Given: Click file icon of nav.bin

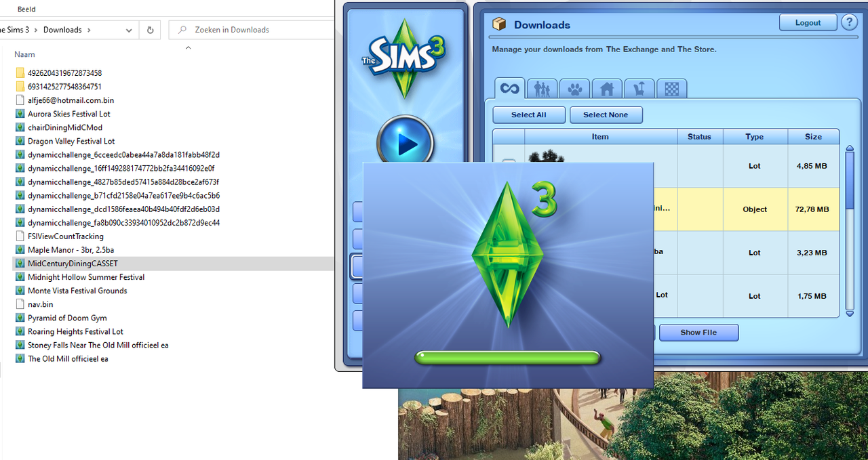Looking at the screenshot, I should 20,304.
